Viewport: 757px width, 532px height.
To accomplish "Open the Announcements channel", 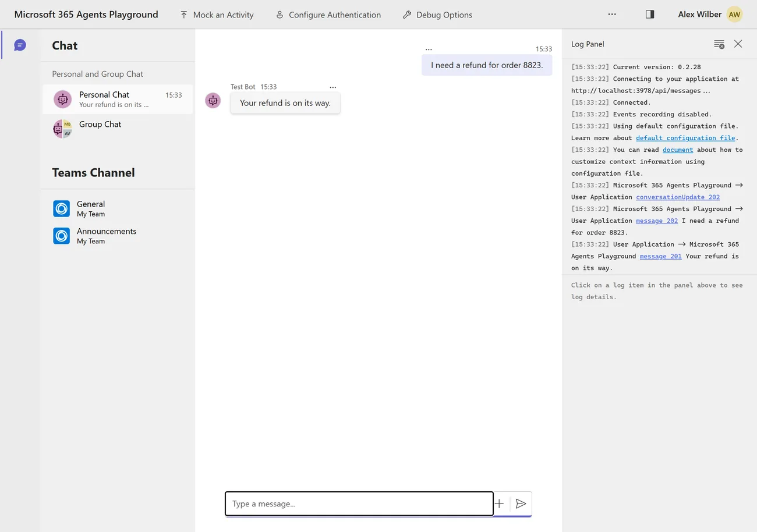I will coord(118,236).
